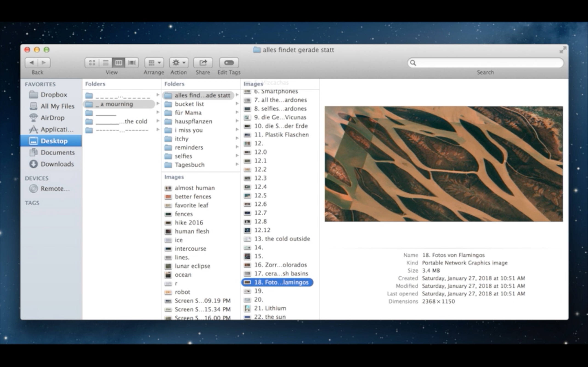Toggle full screen with corner arrows
The height and width of the screenshot is (367, 588).
coord(562,50)
